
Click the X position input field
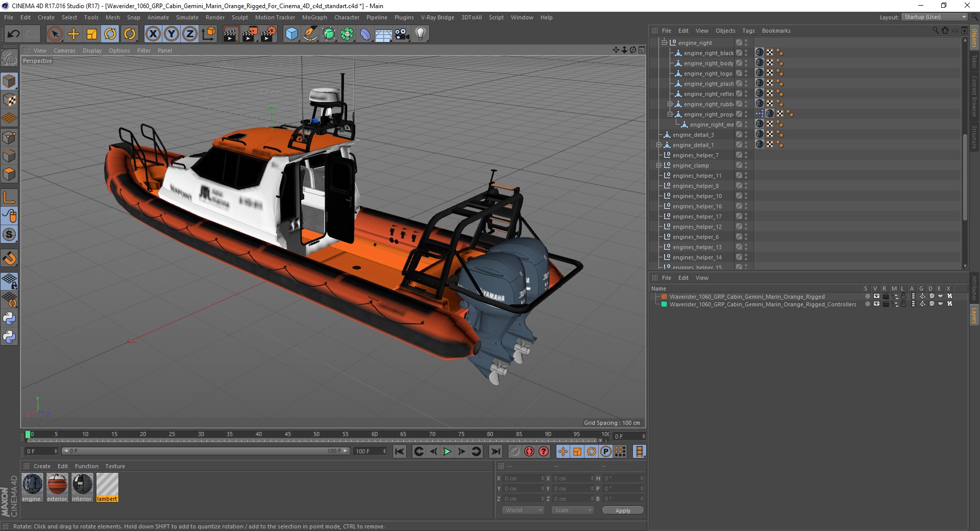[523, 478]
